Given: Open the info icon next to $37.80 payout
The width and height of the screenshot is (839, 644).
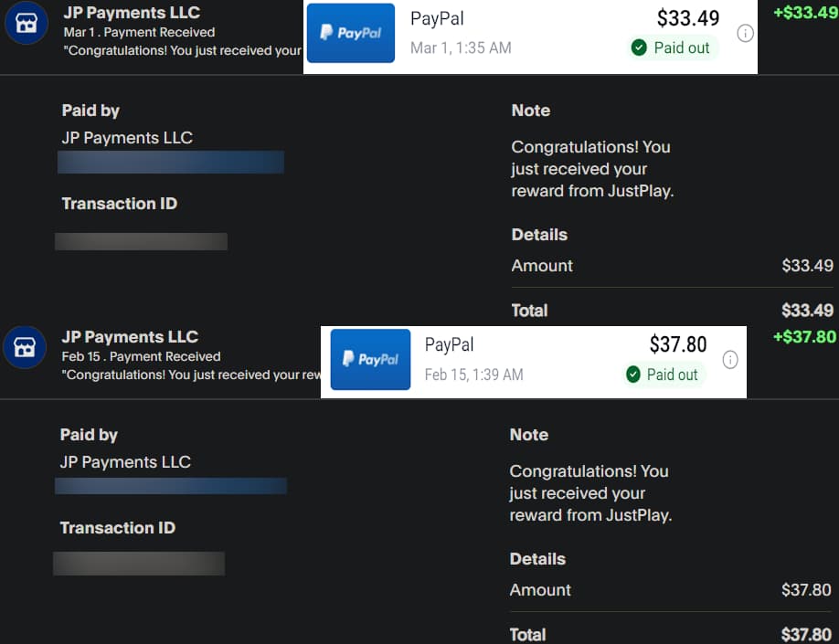Looking at the screenshot, I should [729, 360].
